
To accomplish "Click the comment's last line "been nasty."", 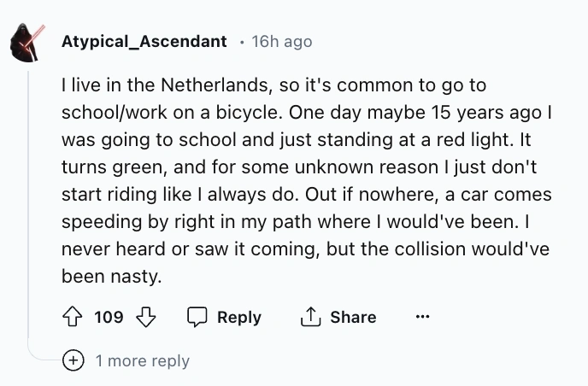I will tap(111, 277).
